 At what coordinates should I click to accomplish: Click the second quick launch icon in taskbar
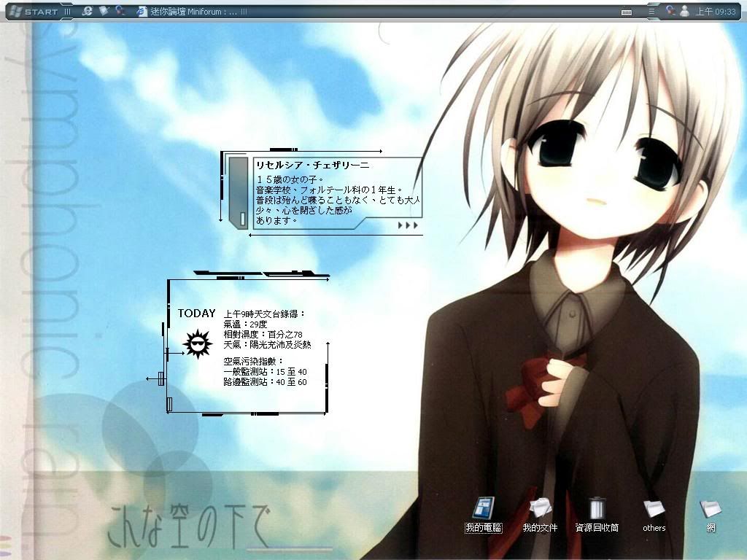click(x=103, y=12)
